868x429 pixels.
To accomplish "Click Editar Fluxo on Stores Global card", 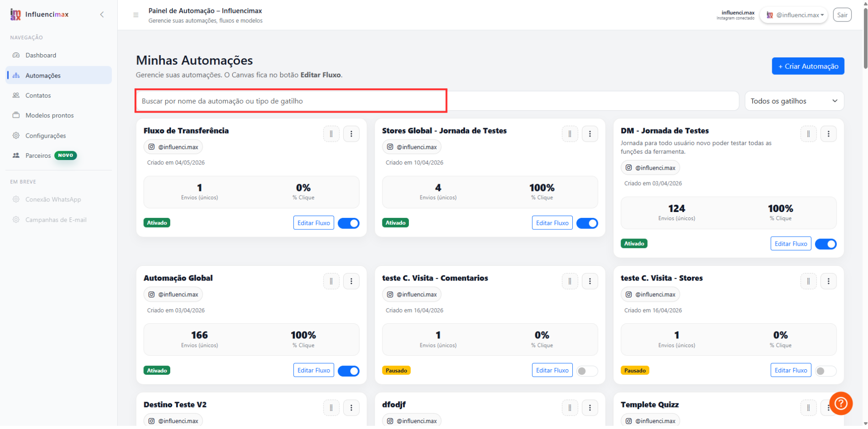I will tap(552, 223).
